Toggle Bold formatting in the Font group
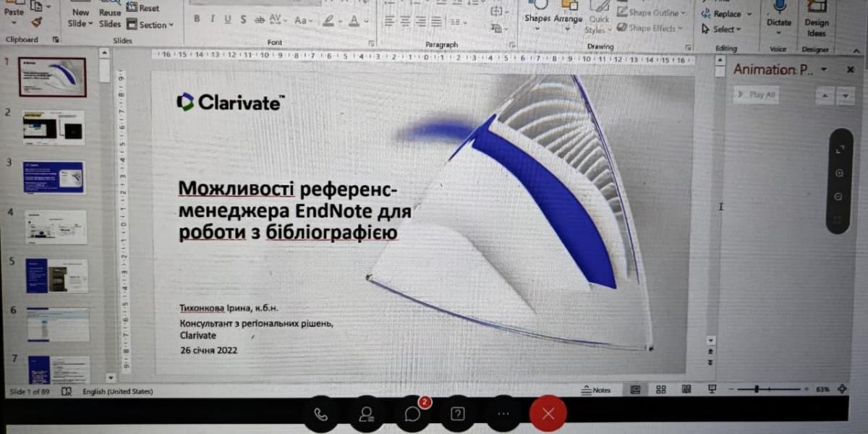The image size is (868, 434). [197, 20]
